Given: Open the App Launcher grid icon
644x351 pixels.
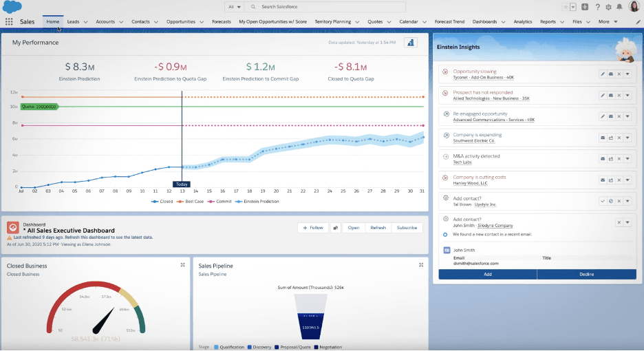Looking at the screenshot, I should [x=9, y=22].
